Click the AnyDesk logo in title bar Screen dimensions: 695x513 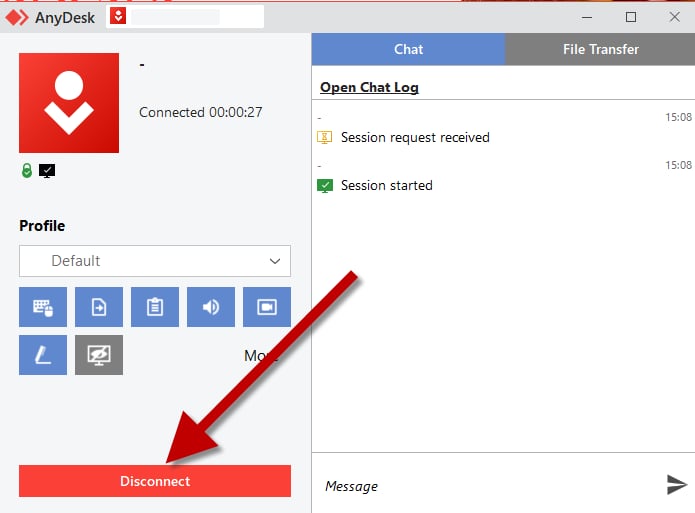point(17,18)
